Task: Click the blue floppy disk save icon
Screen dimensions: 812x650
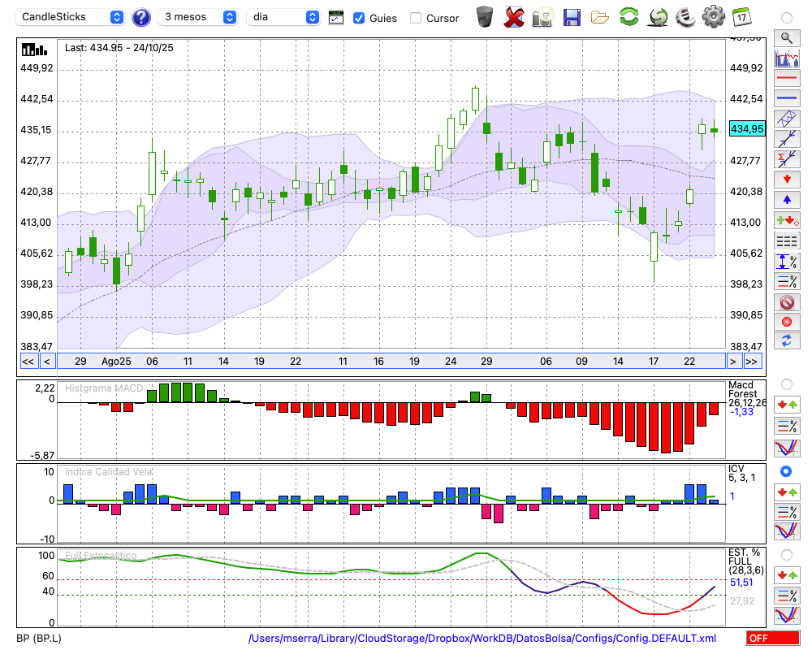Action: click(x=572, y=16)
